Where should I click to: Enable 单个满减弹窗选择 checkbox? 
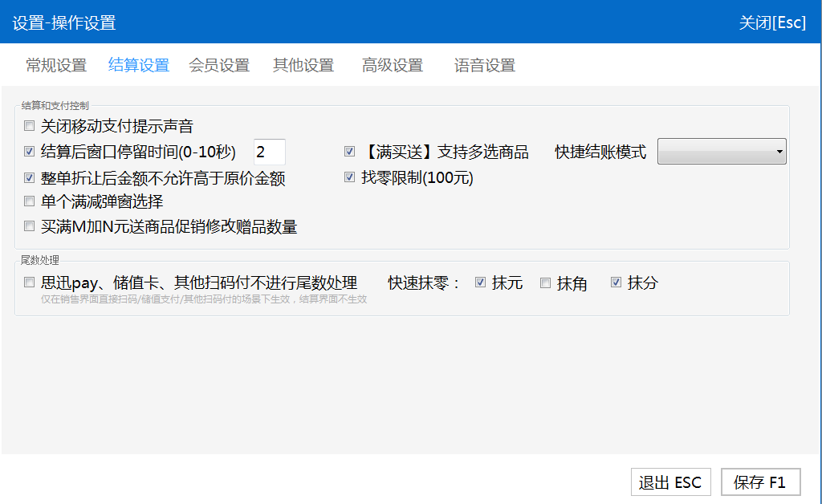click(30, 201)
